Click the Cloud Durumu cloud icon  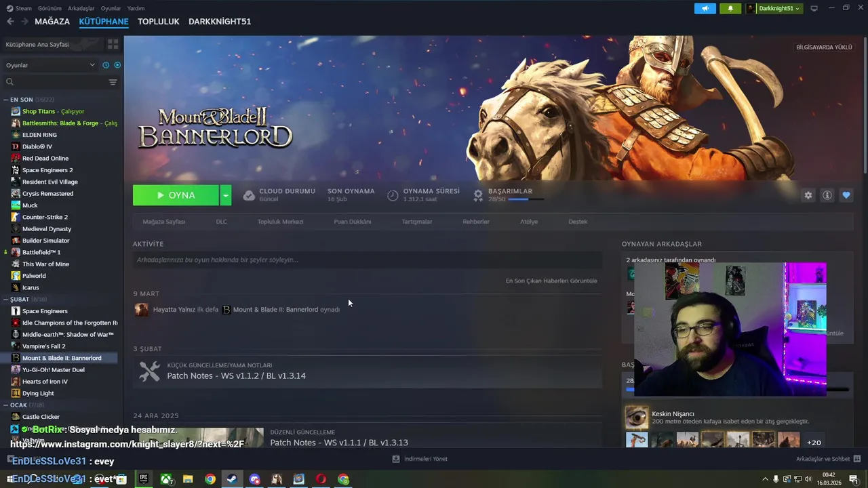click(x=249, y=195)
